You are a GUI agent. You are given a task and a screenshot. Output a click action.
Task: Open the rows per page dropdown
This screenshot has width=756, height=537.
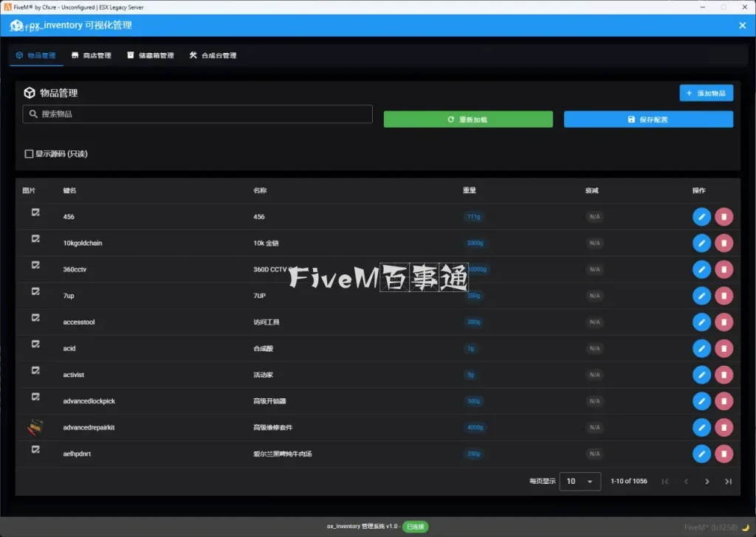point(580,482)
